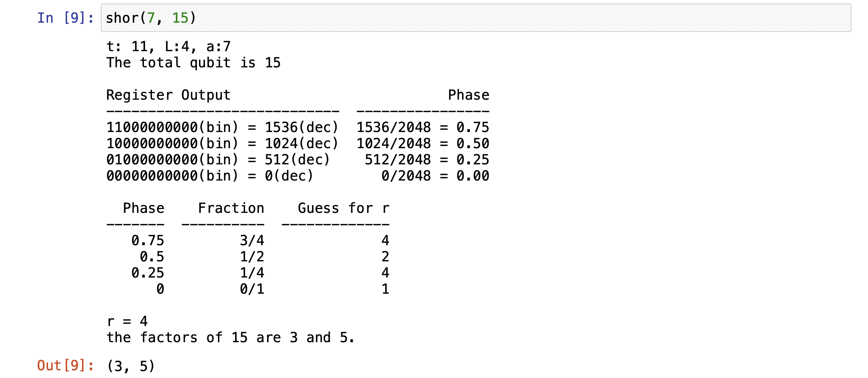Place cursor on the green 15 argument

[x=180, y=18]
